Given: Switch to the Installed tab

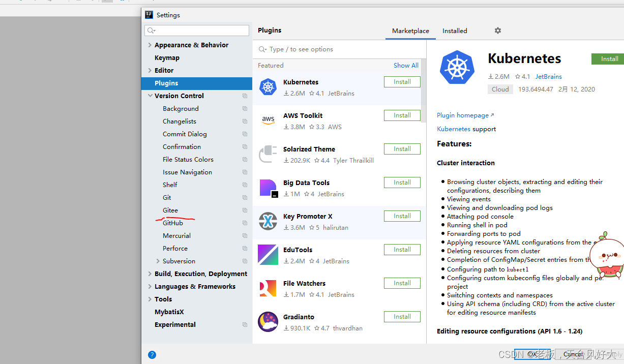Looking at the screenshot, I should (x=455, y=31).
